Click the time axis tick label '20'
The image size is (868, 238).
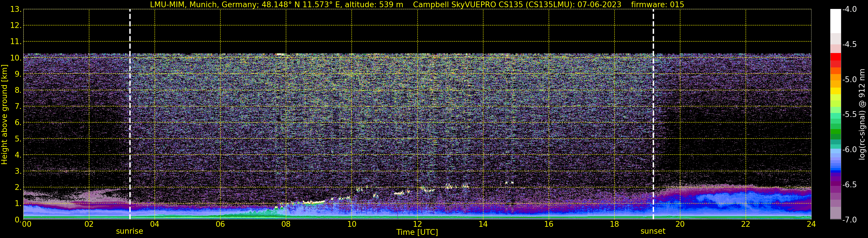point(680,224)
